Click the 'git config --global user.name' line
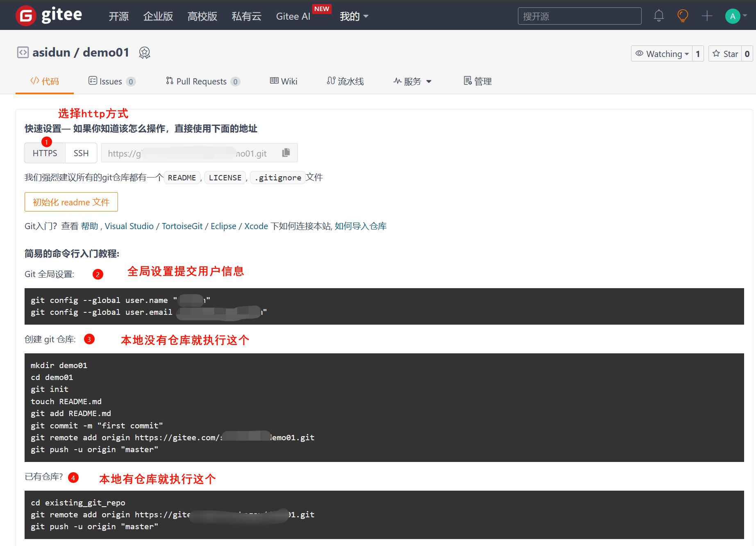756x546 pixels. pyautogui.click(x=120, y=300)
